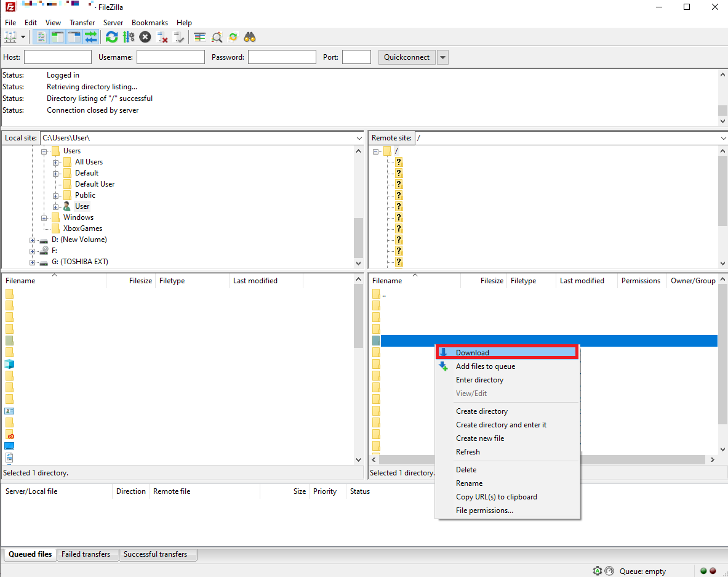The width and height of the screenshot is (728, 577).
Task: Open the Site Manager dropdown arrow
Action: pyautogui.click(x=23, y=37)
